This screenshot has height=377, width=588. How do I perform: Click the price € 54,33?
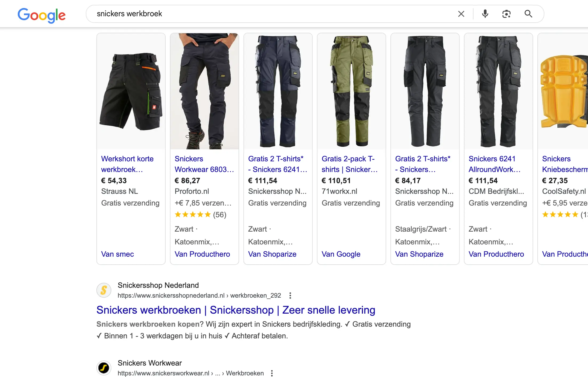(114, 181)
